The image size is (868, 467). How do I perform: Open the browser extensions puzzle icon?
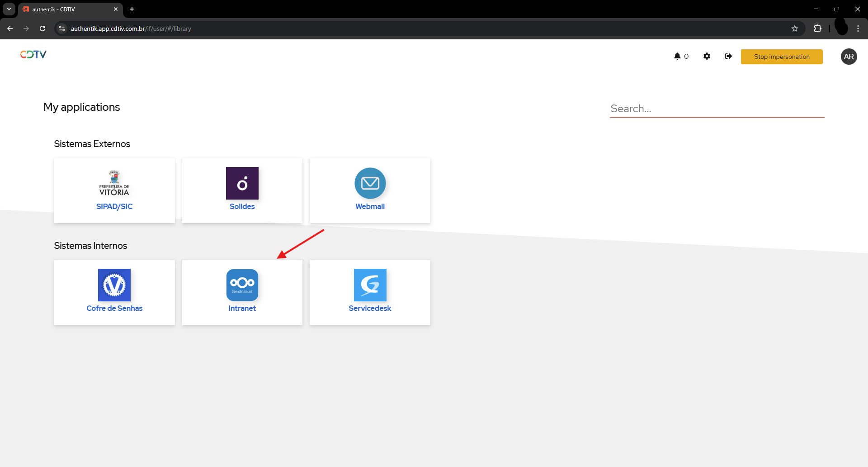[818, 28]
